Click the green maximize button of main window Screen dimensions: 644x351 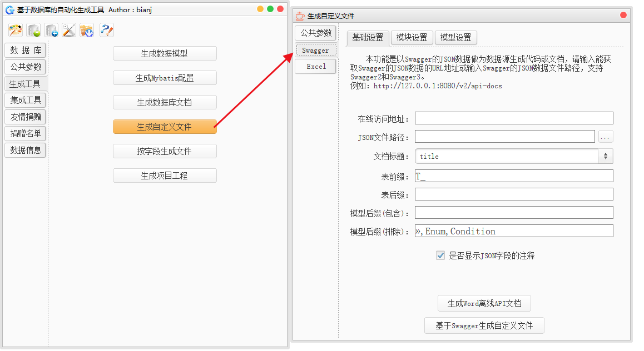(x=270, y=9)
